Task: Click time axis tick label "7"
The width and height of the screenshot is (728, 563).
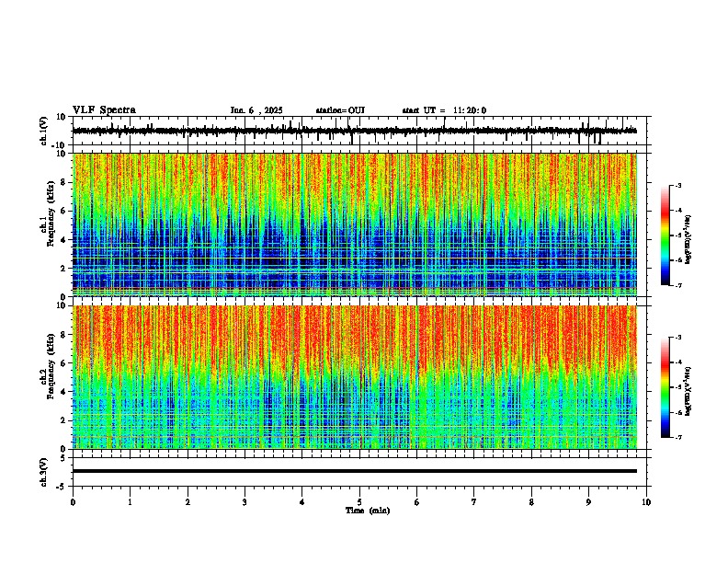Action: pos(474,502)
